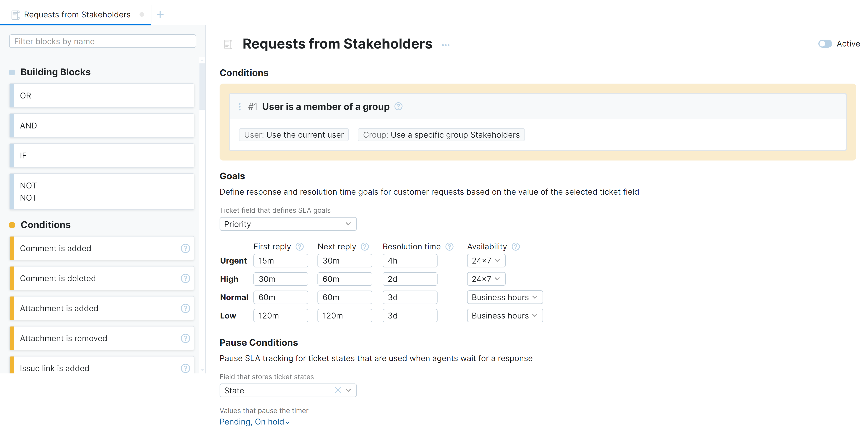This screenshot has height=438, width=868.
Task: Open help for Availability column
Action: 516,247
